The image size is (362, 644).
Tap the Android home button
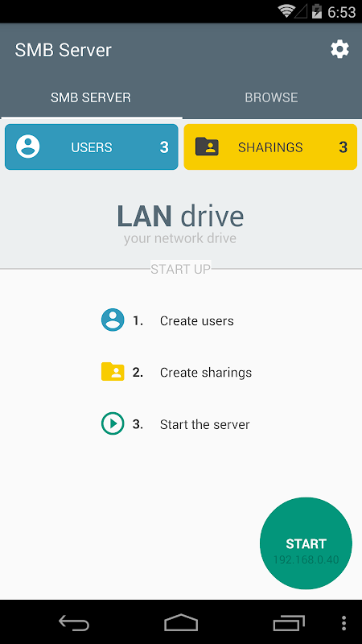tap(181, 622)
